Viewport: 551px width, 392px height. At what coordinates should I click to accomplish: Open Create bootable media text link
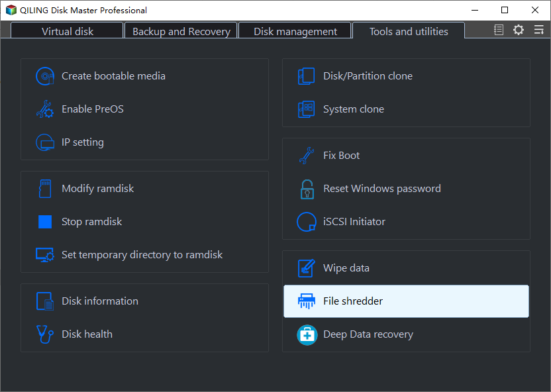pos(113,76)
